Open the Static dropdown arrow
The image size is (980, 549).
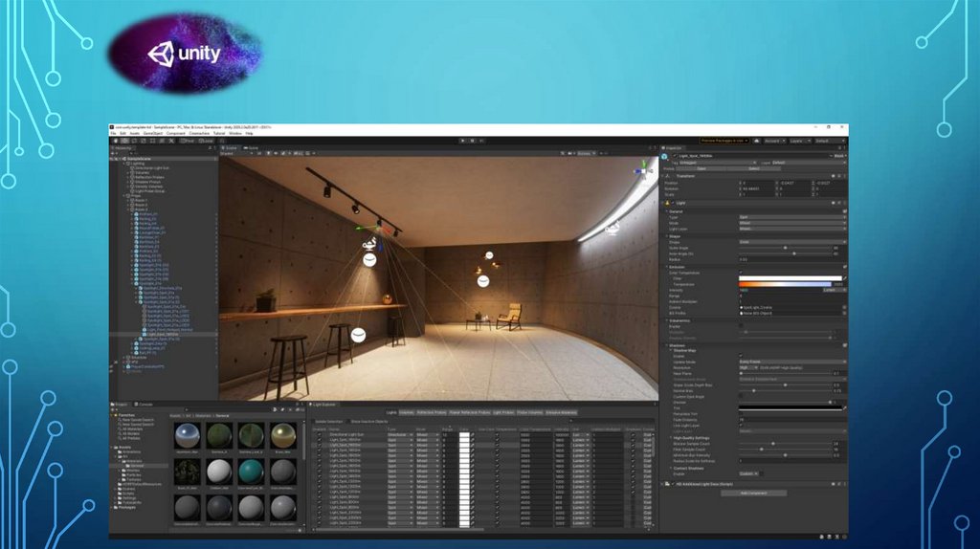click(845, 156)
